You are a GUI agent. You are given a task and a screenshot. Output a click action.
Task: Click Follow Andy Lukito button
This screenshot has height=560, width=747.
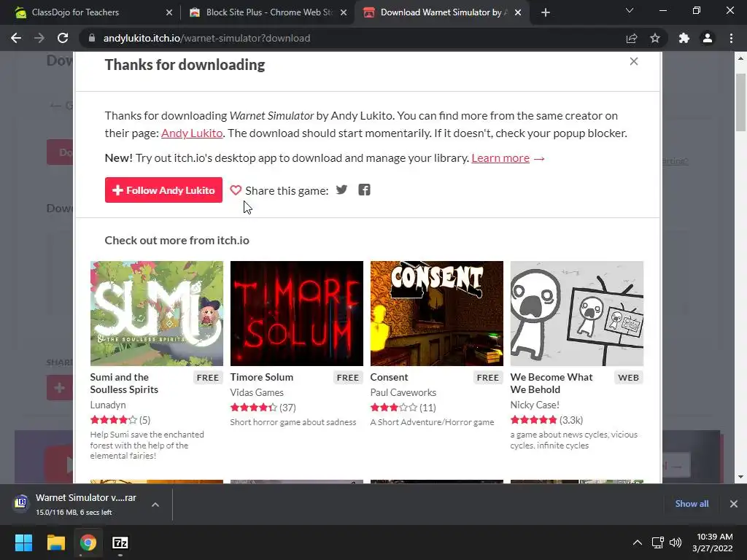click(163, 190)
